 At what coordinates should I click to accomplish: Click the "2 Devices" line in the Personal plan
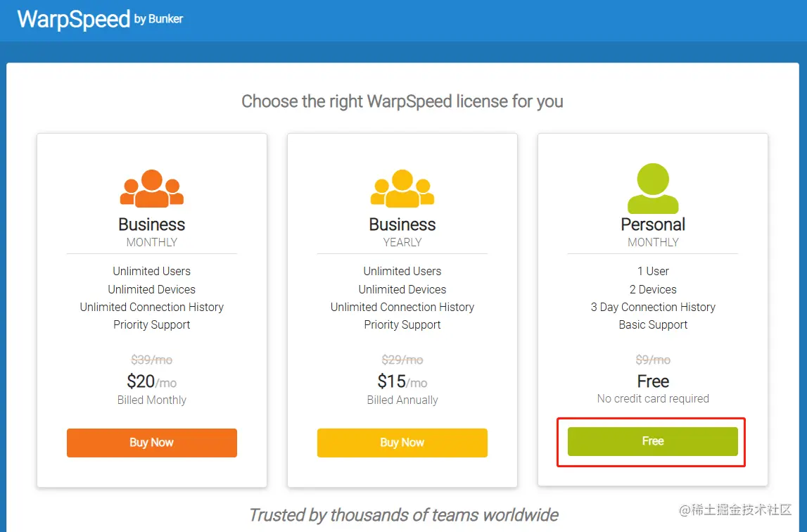tap(653, 289)
